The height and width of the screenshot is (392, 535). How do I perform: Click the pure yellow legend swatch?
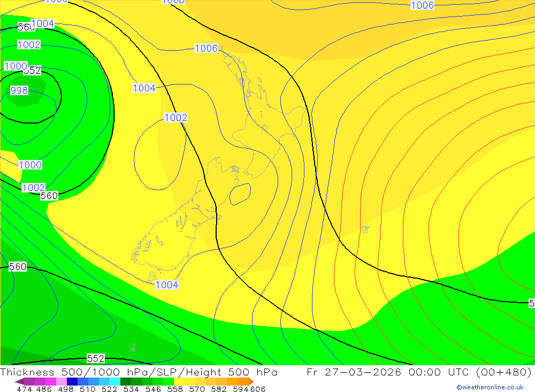click(x=179, y=381)
